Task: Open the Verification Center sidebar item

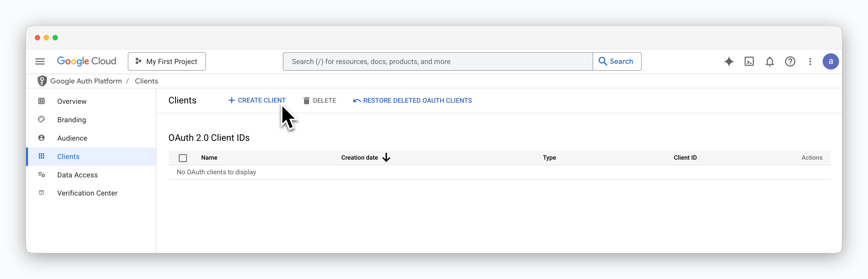Action: [x=91, y=193]
